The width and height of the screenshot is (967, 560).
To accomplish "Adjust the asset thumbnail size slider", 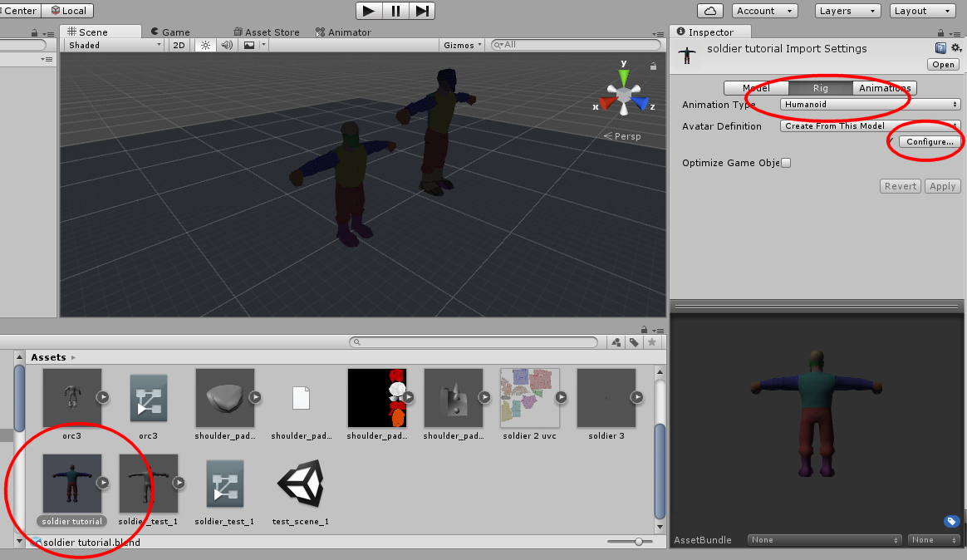I will pyautogui.click(x=639, y=542).
